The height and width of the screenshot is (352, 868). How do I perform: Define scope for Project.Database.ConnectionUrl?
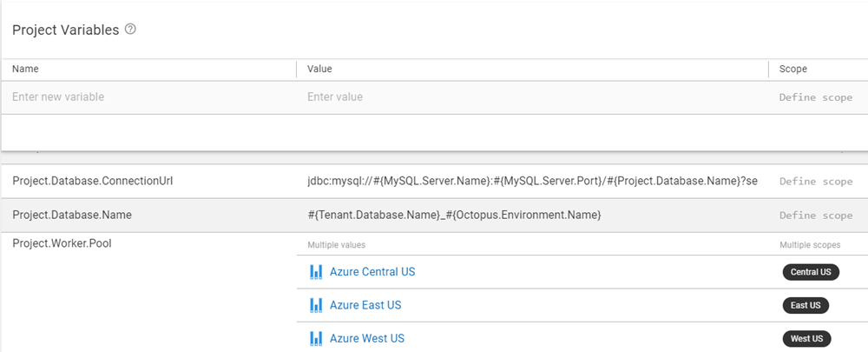(815, 182)
